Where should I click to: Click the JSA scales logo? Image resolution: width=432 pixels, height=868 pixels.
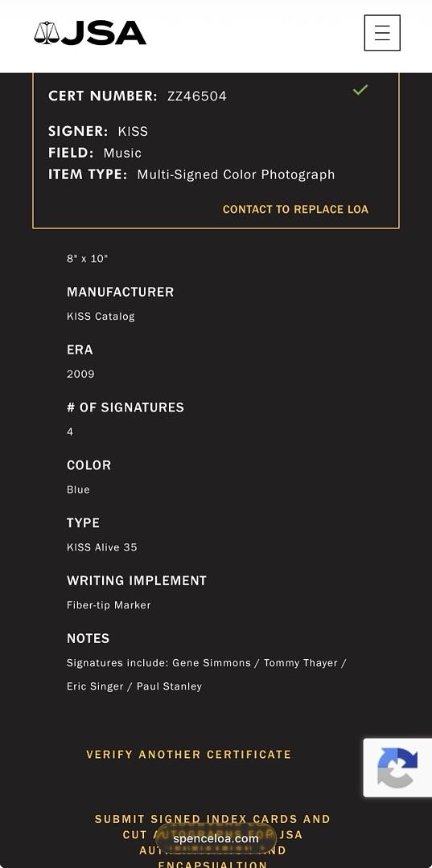point(47,33)
